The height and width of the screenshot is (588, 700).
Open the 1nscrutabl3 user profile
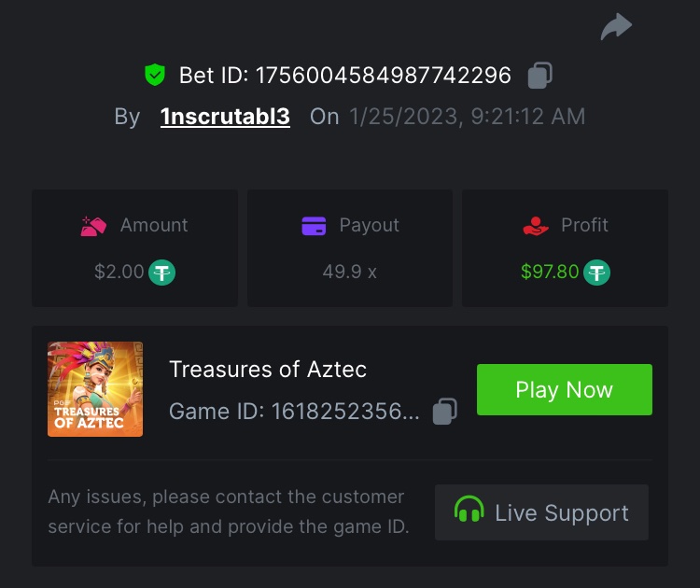(x=225, y=117)
